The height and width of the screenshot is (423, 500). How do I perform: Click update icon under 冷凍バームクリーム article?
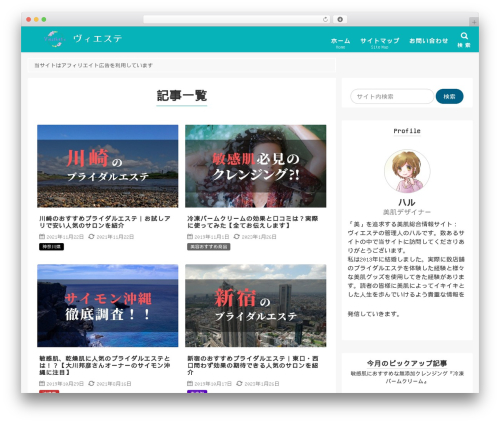(236, 236)
